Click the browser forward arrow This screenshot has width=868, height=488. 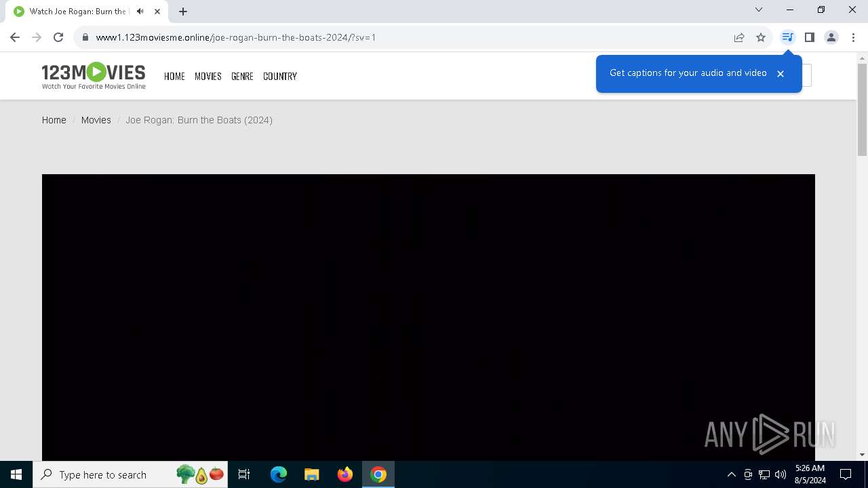click(37, 37)
